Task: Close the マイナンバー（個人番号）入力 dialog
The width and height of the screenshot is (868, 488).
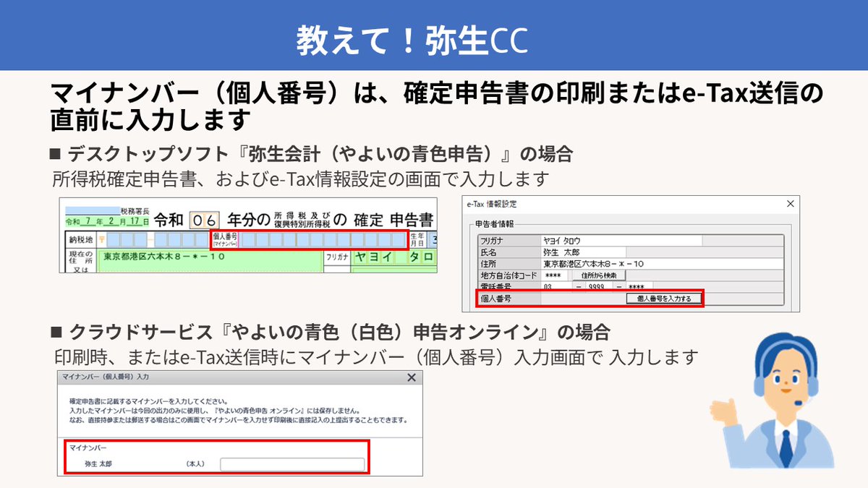Action: click(412, 377)
